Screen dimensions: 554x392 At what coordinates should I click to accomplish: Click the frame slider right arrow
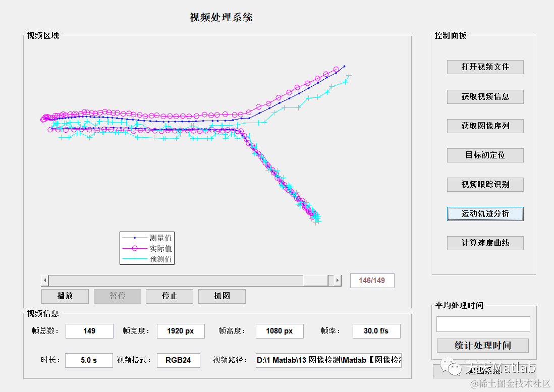pyautogui.click(x=338, y=281)
